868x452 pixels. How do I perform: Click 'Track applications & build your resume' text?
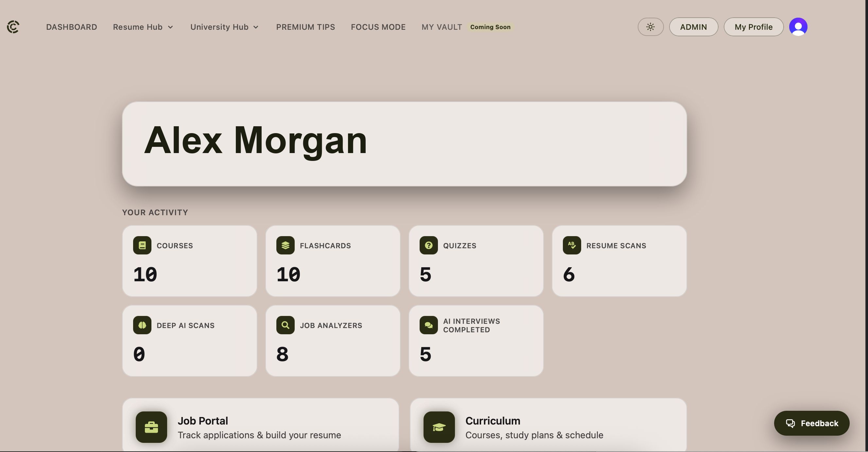(259, 435)
